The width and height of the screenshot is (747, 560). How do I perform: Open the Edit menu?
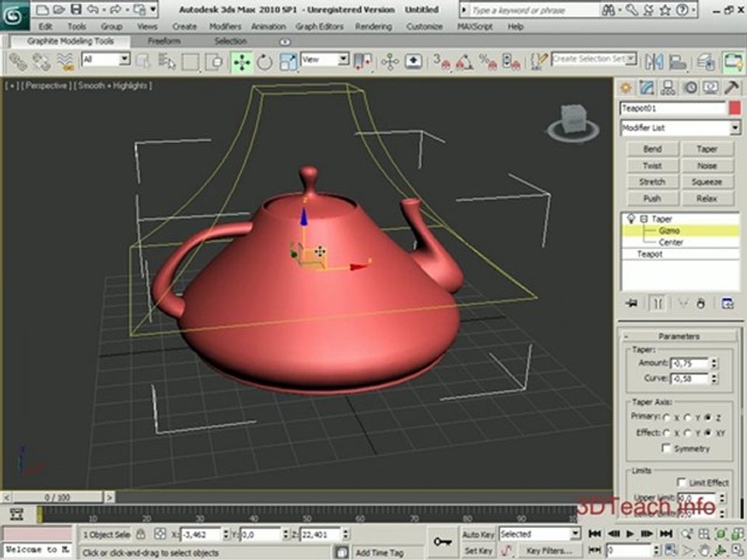(45, 26)
